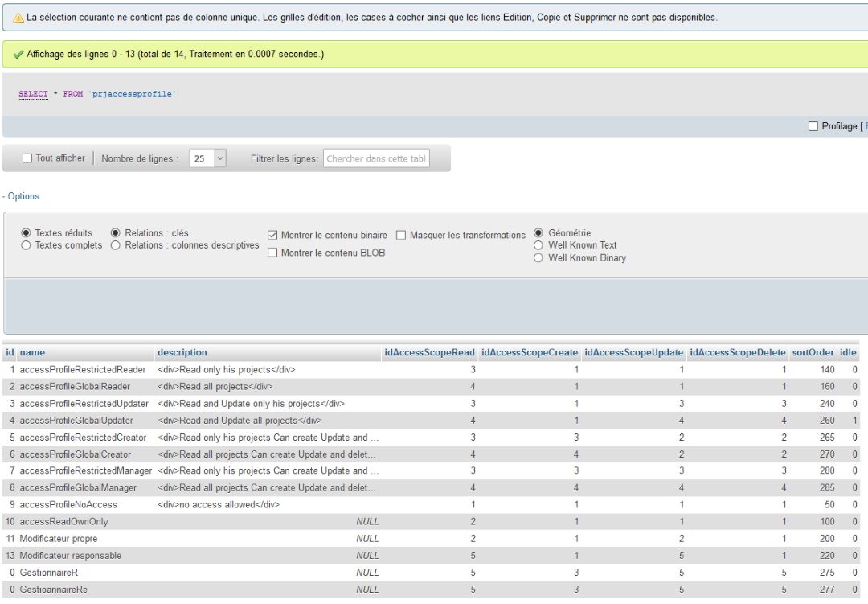
Task: Click the SELECT keyword link in query
Action: tap(33, 94)
